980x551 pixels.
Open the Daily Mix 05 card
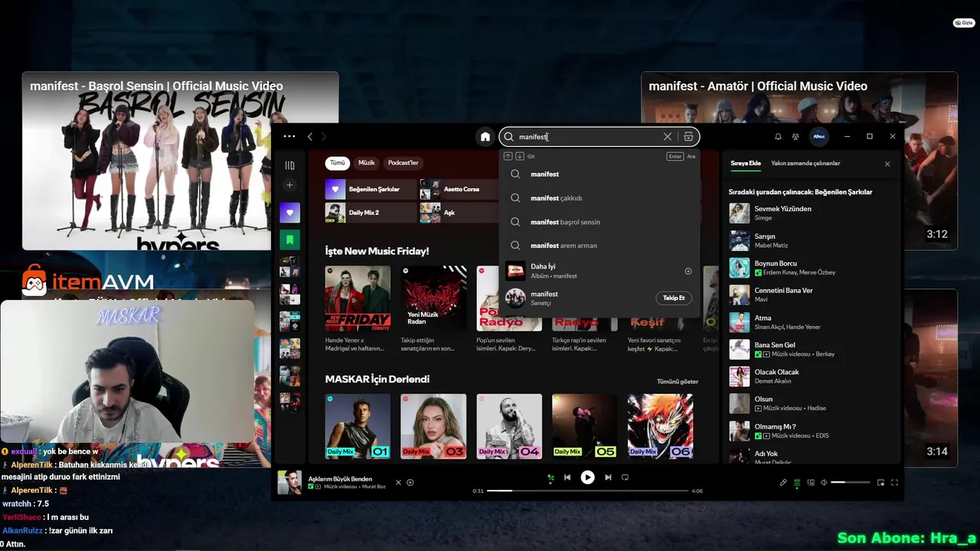tap(585, 426)
